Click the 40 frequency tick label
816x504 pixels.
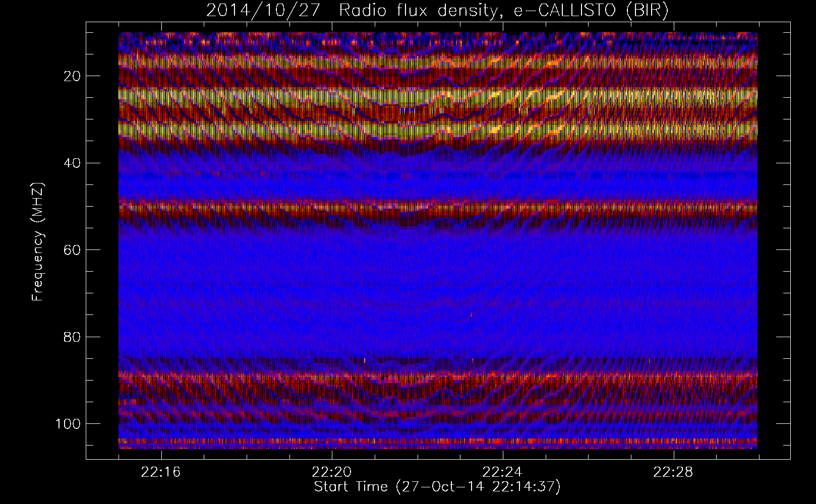[x=72, y=163]
